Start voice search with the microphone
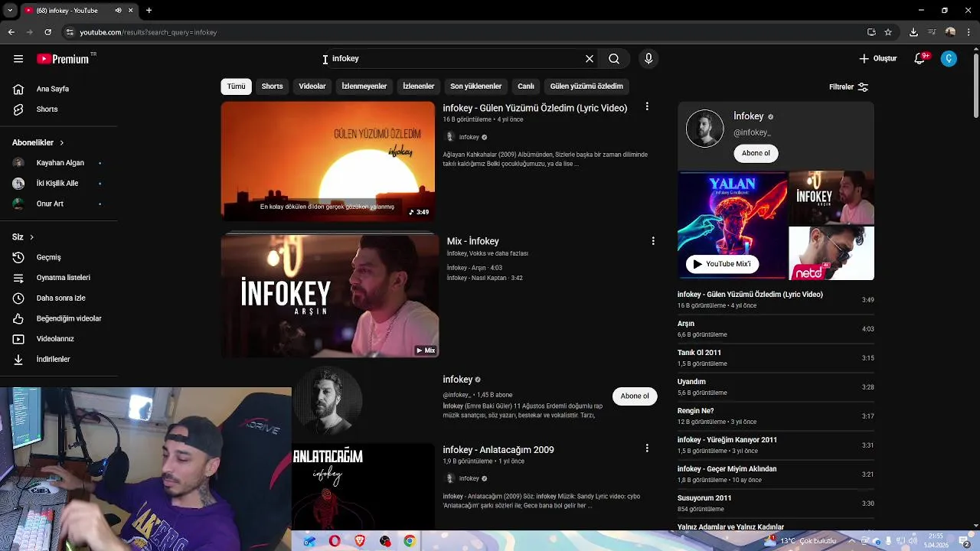Image resolution: width=980 pixels, height=551 pixels. tap(648, 59)
